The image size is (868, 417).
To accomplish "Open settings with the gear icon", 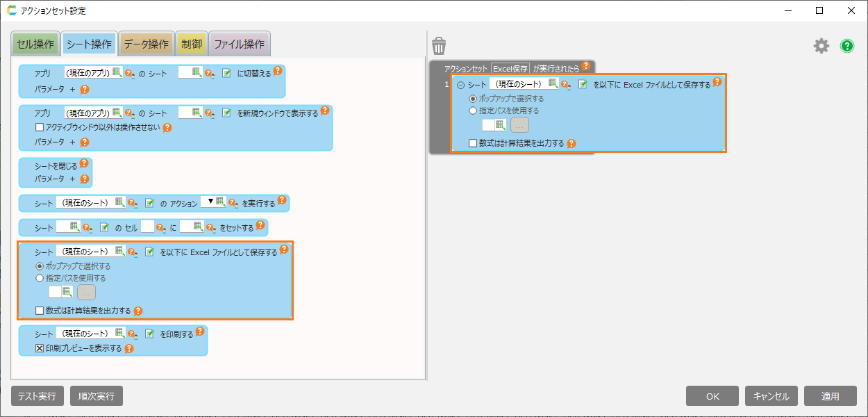I will (x=821, y=46).
